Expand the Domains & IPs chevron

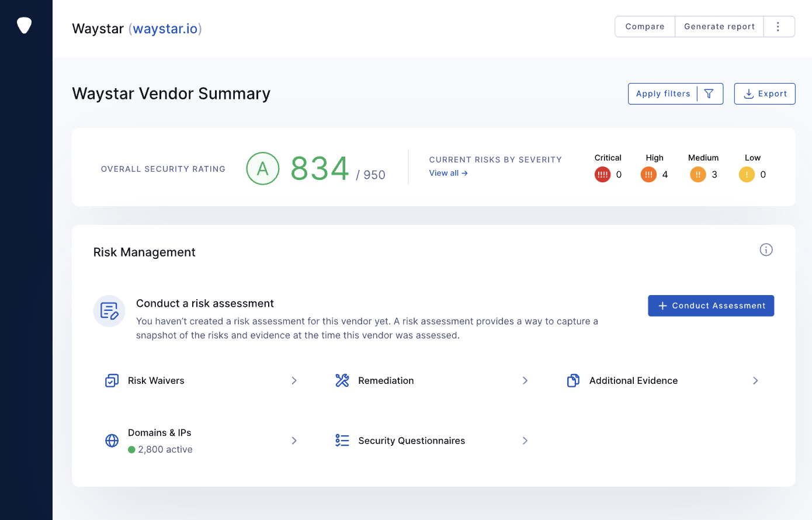(x=294, y=441)
